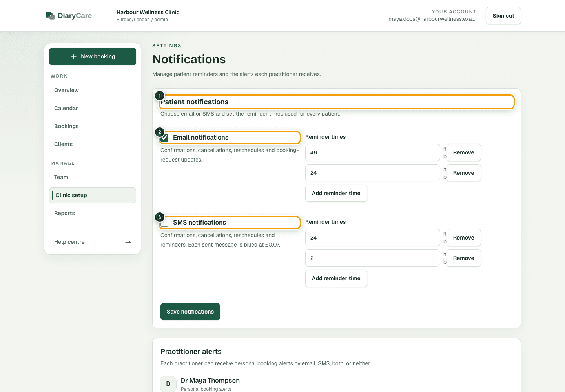
Task: Click the DiaryCare logo icon
Action: point(50,16)
